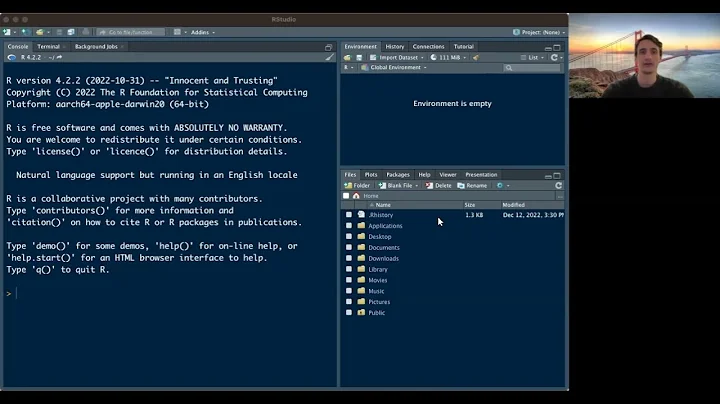
Task: Click the Applications folder icon
Action: (361, 225)
